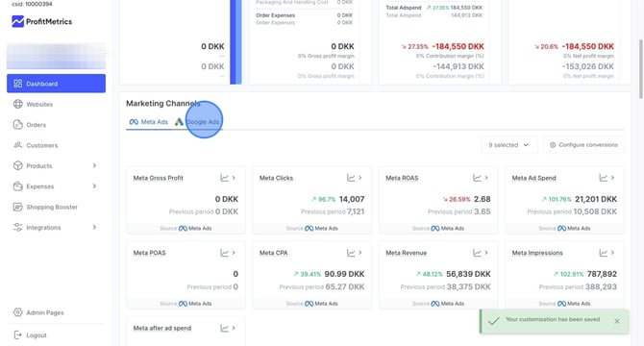Open Meta Clicks details arrow

tap(360, 178)
